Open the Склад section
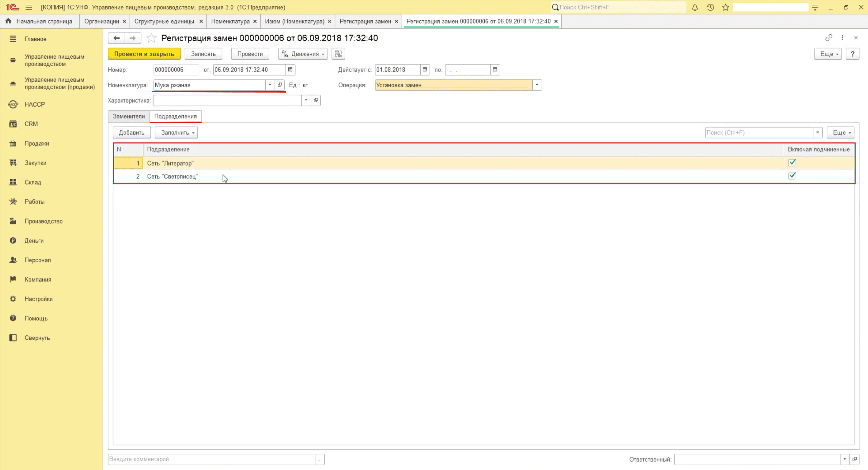868x470 pixels. tap(33, 182)
